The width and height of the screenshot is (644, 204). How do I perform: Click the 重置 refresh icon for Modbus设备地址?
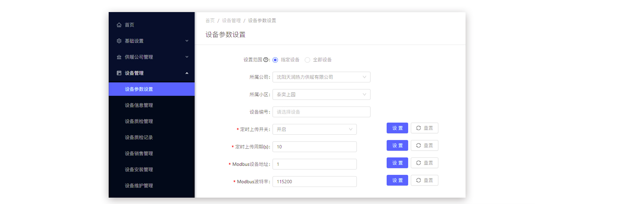tap(418, 163)
